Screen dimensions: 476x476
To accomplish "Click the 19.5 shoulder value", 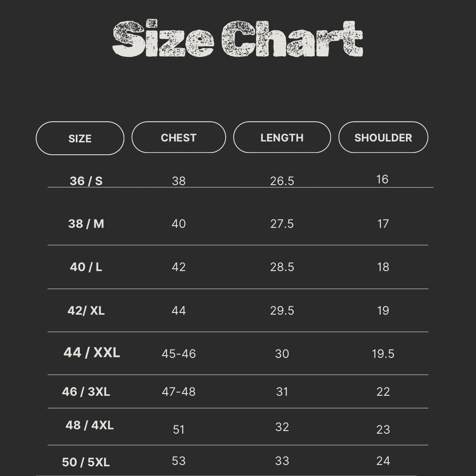I will point(383,353).
